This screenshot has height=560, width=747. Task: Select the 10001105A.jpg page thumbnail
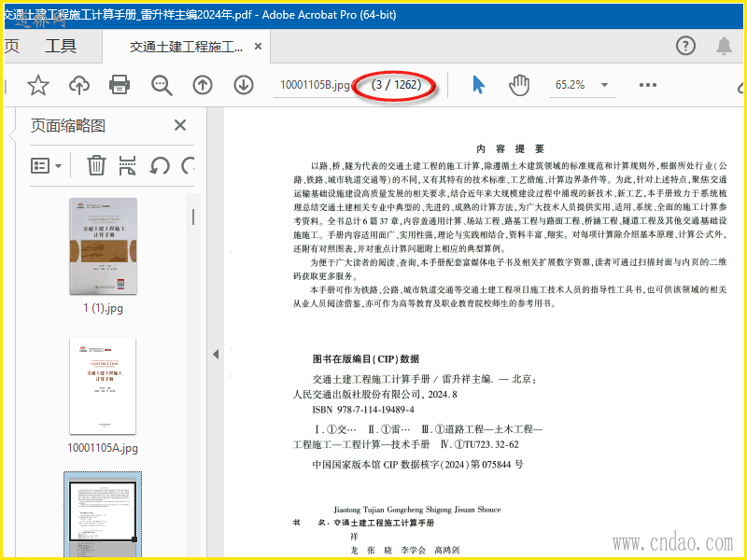click(x=103, y=386)
